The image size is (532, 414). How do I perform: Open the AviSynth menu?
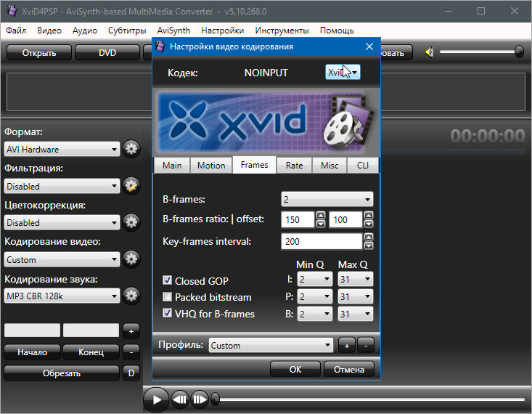point(173,31)
